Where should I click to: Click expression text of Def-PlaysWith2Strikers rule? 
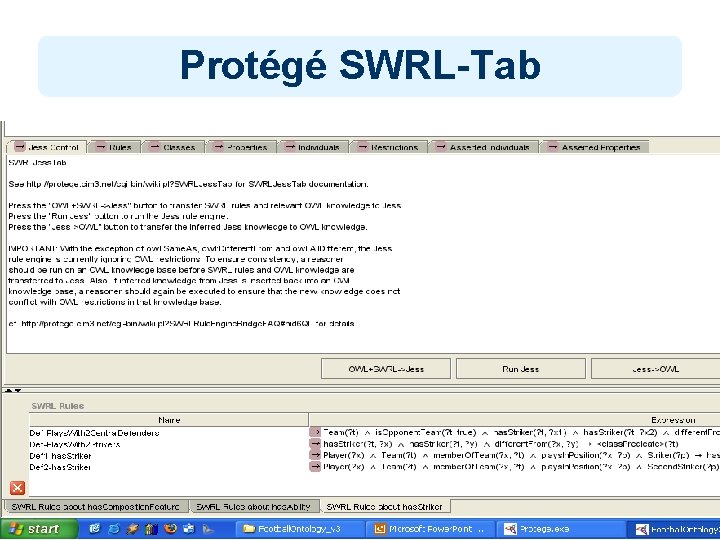tap(501, 444)
